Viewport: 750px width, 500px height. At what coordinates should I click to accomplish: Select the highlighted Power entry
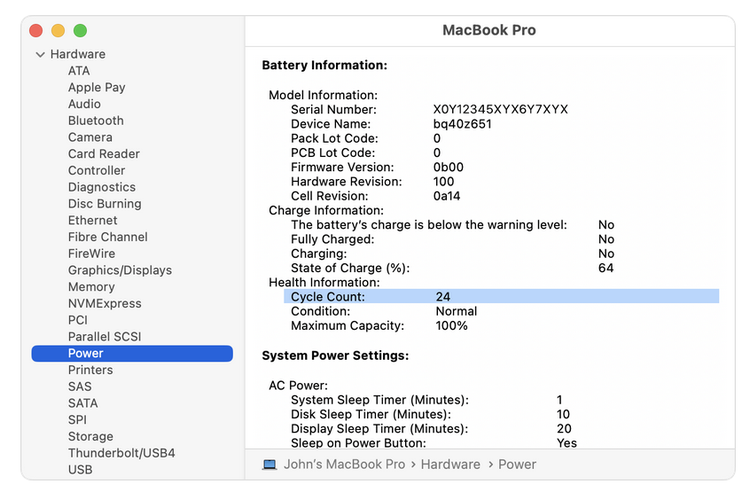[132, 354]
